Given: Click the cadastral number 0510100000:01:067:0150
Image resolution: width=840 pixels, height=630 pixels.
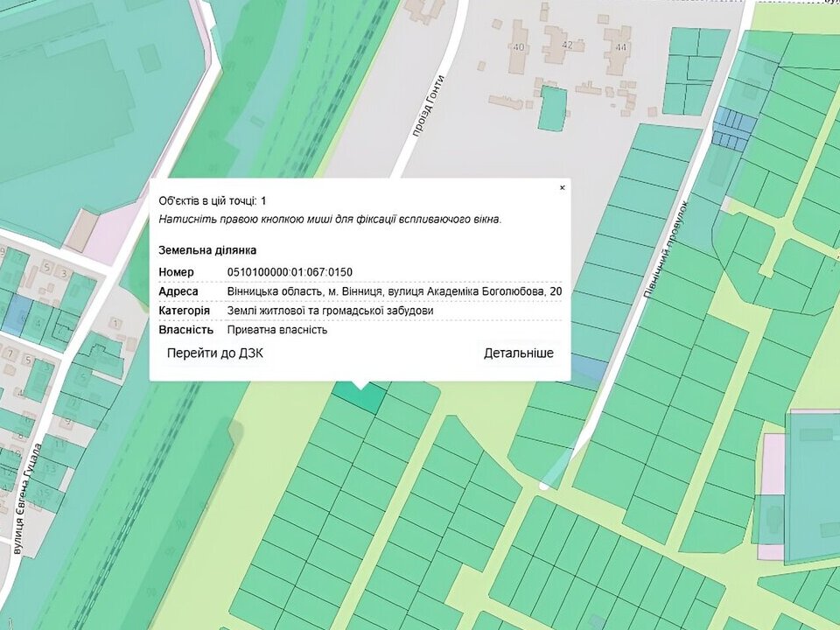Looking at the screenshot, I should point(289,272).
